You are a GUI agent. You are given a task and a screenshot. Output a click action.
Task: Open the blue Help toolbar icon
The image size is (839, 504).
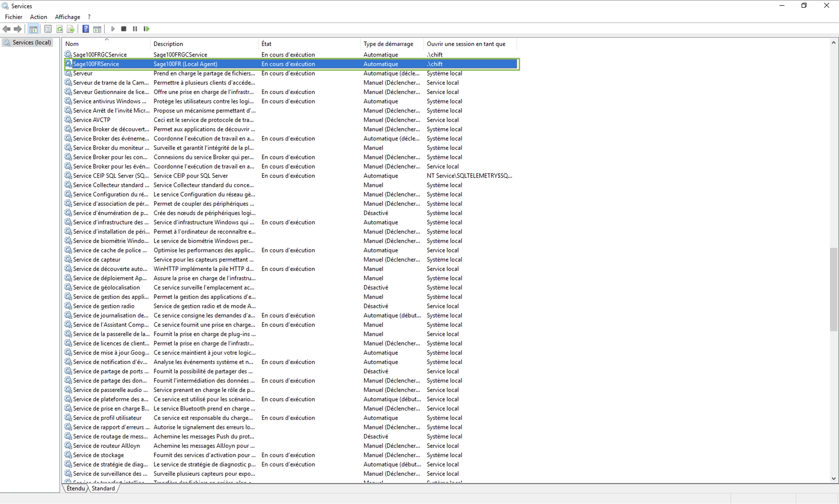(x=86, y=29)
